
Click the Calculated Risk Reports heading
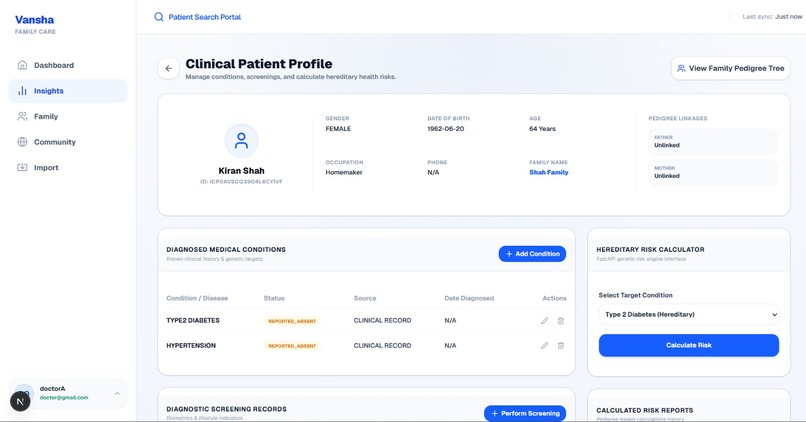[645, 410]
